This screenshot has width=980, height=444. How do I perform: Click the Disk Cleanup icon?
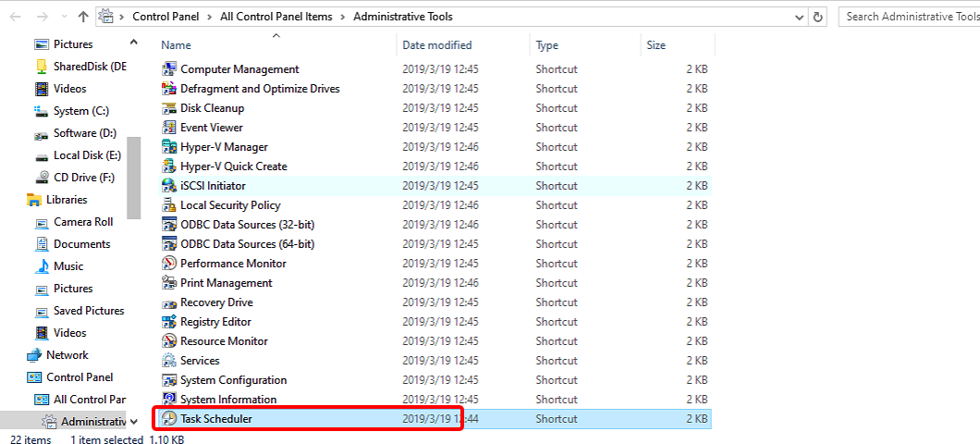pos(169,108)
